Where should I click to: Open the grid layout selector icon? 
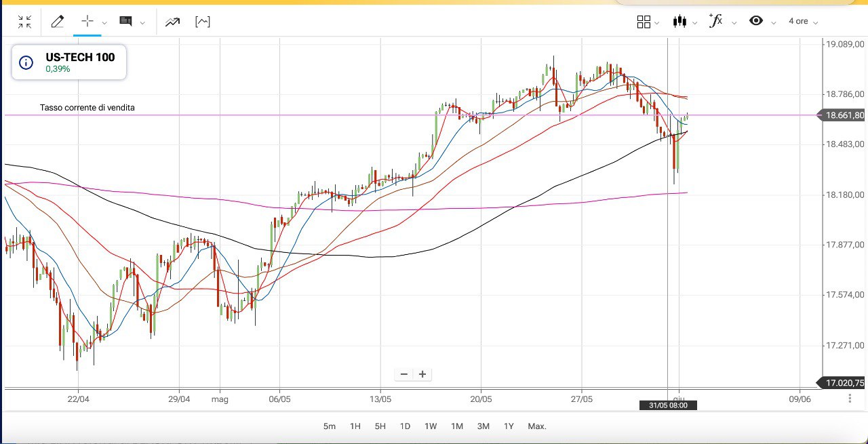point(644,22)
